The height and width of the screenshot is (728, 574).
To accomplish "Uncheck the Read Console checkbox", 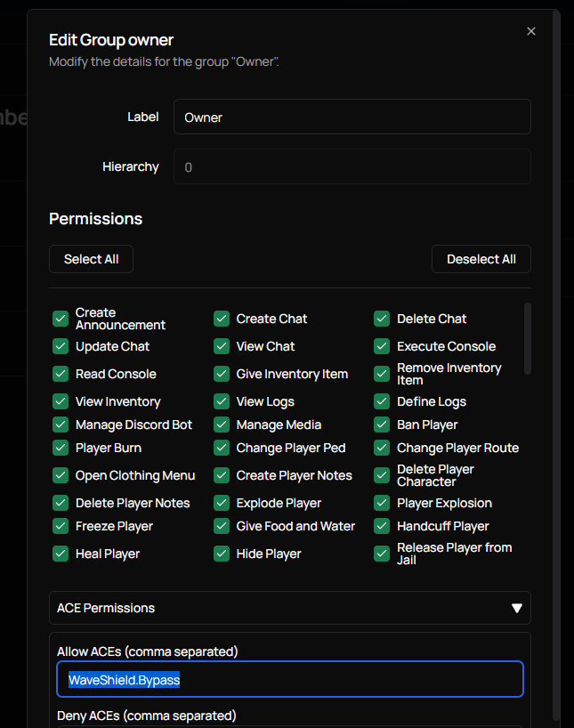I will pyautogui.click(x=61, y=374).
